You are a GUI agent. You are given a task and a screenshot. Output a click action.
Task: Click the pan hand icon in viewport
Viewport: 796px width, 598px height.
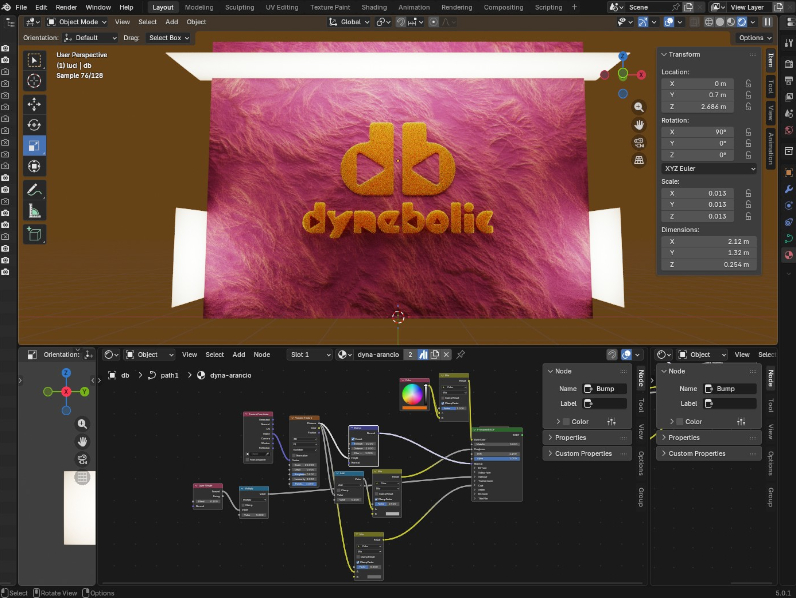pyautogui.click(x=640, y=125)
